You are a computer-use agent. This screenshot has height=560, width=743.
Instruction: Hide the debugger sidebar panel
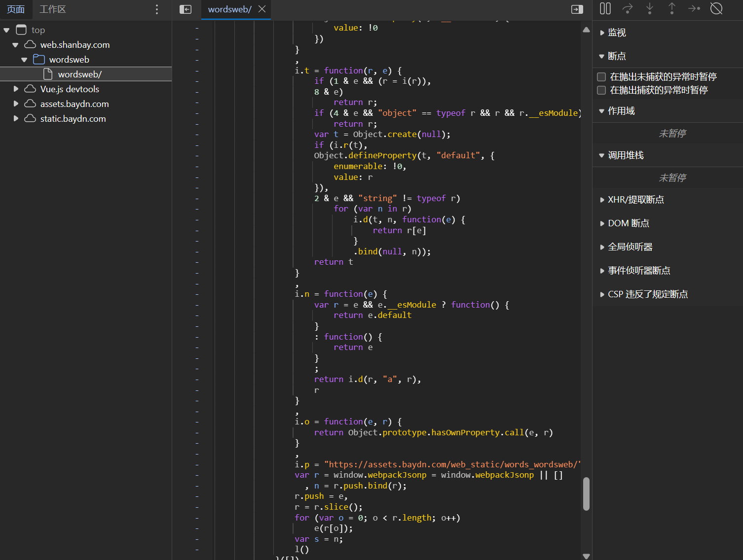(x=577, y=9)
